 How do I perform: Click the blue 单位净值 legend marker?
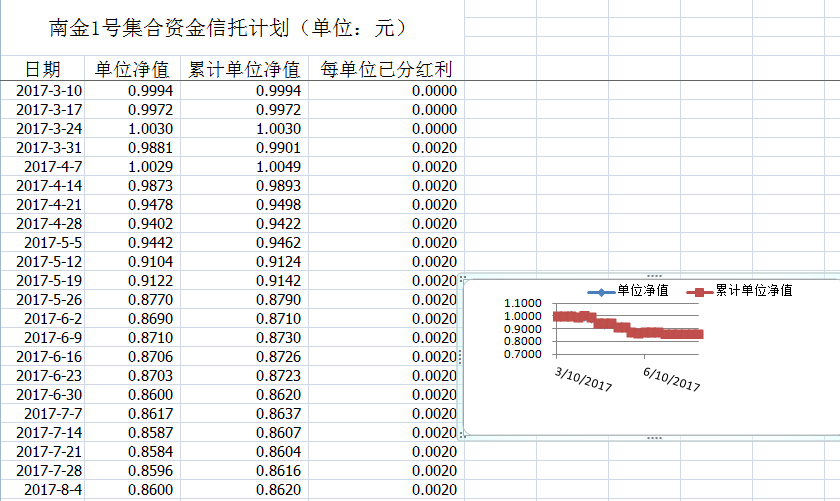(601, 292)
